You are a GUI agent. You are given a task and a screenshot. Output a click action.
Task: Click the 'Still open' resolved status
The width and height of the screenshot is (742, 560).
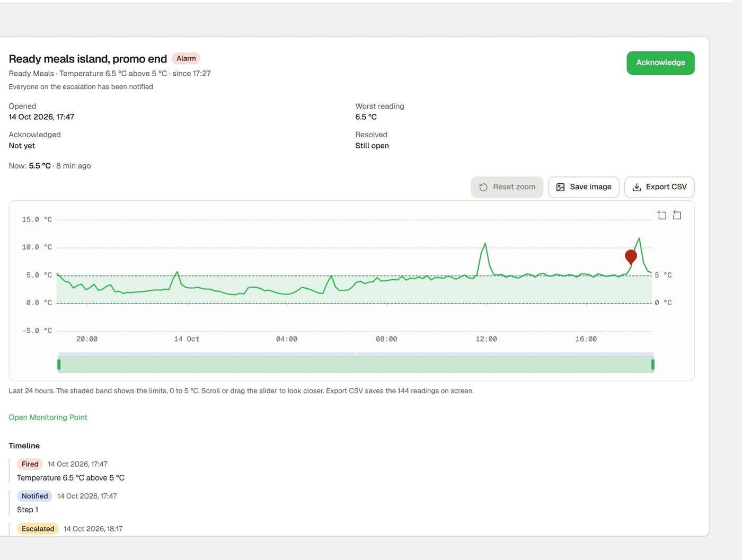[372, 146]
